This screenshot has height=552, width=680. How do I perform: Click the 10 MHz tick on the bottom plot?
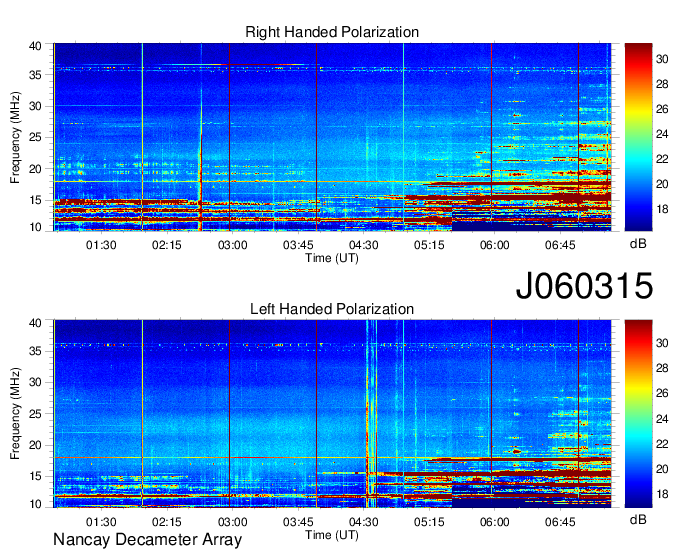tap(35, 504)
